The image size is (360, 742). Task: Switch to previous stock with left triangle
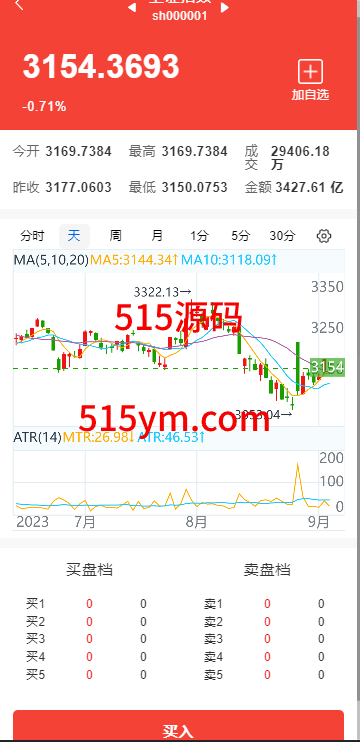point(132,7)
